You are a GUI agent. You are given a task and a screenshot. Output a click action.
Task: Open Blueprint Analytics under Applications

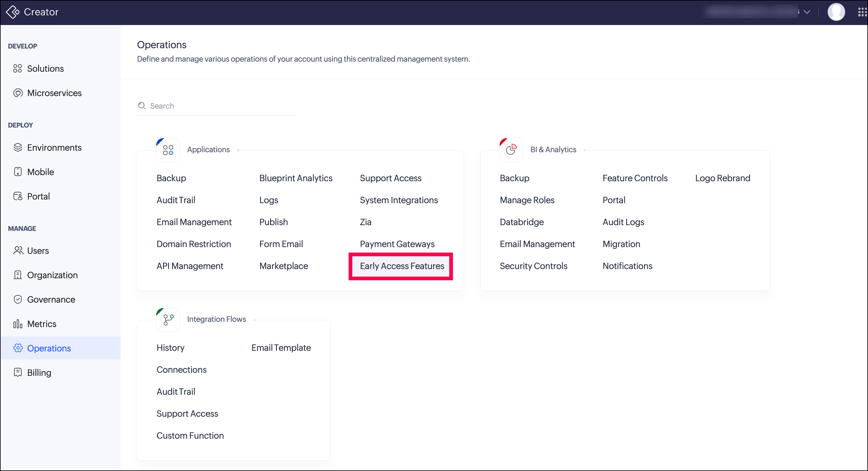point(295,178)
